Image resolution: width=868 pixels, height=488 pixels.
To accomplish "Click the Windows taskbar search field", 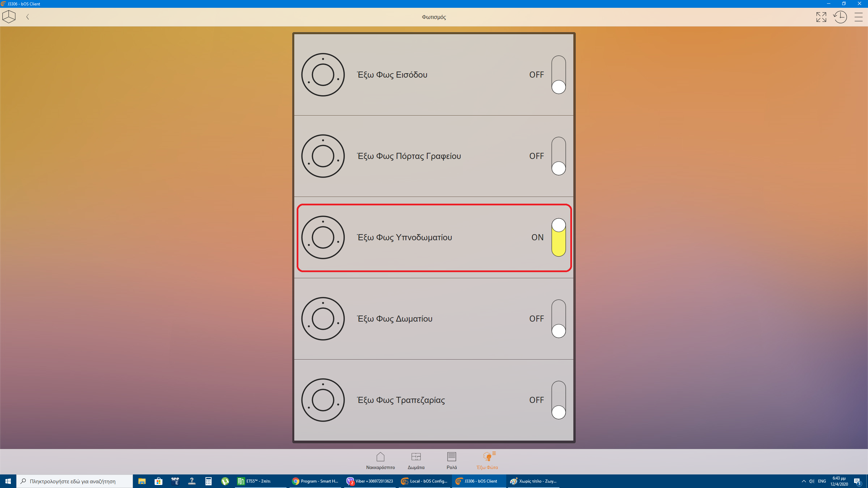I will [75, 481].
